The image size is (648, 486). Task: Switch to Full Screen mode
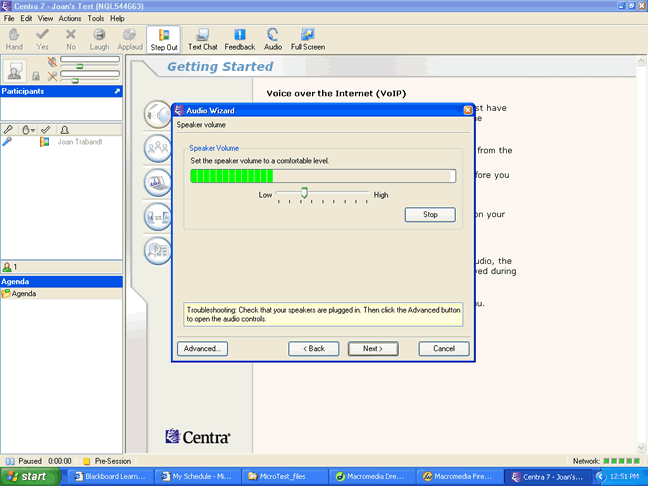click(x=308, y=39)
